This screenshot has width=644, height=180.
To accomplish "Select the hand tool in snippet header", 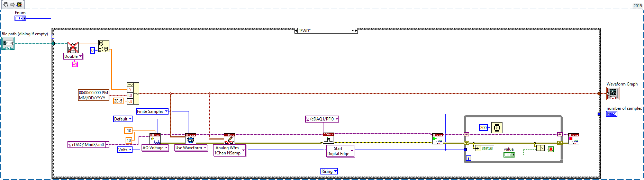I will click(6, 4).
